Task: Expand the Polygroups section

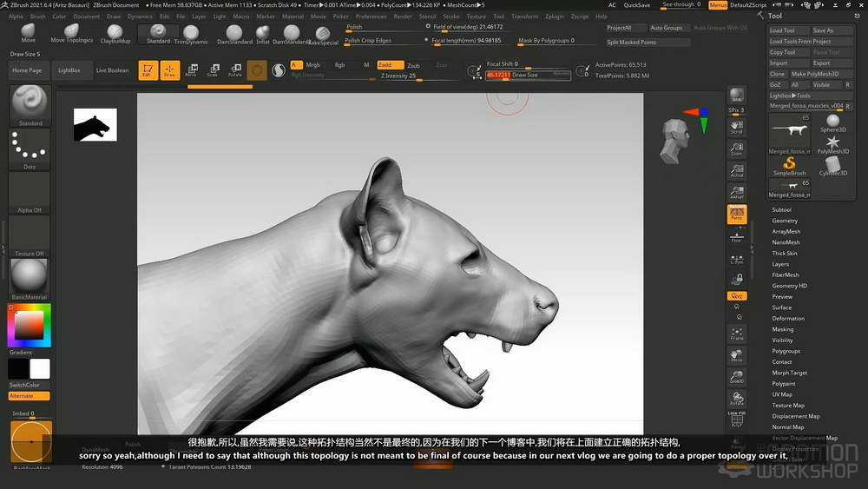Action: (x=786, y=351)
